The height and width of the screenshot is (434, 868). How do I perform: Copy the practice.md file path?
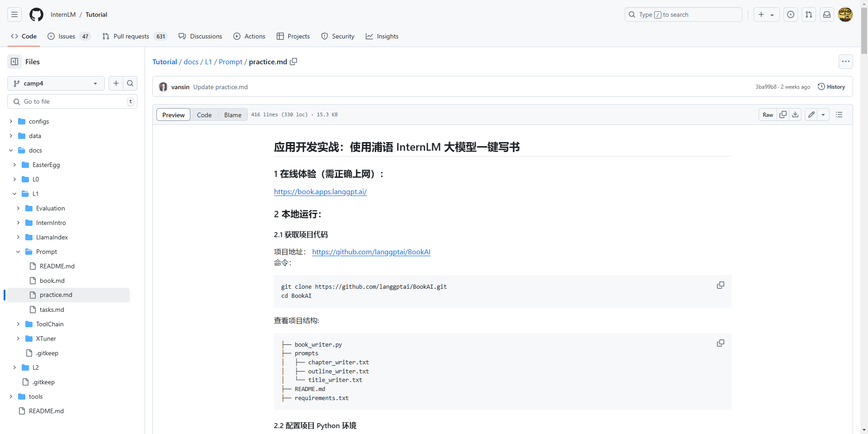coord(293,62)
